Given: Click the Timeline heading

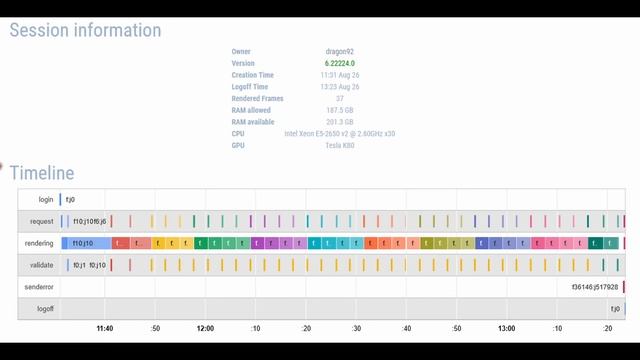Looking at the screenshot, I should (42, 173).
